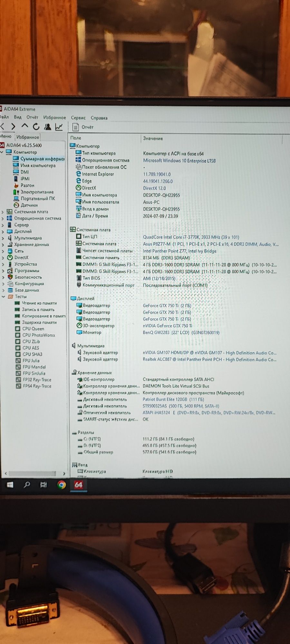Collapse the Компьютер tree node
This screenshot has height=644, width=290.
click(2, 152)
